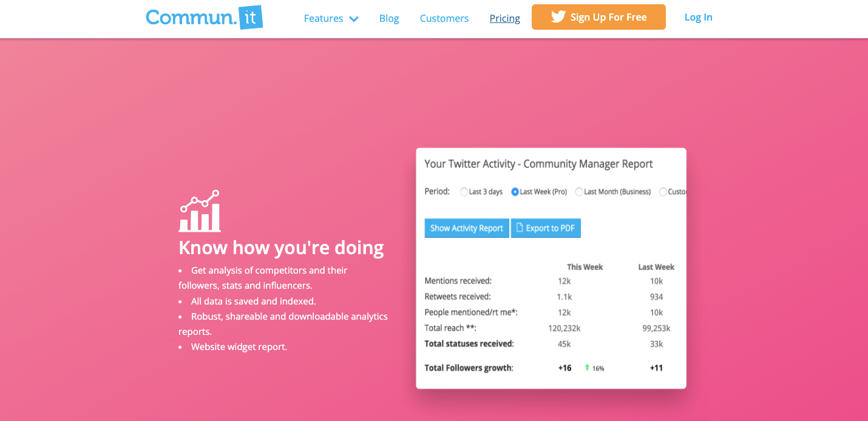This screenshot has height=421, width=868.
Task: Click the Show Activity Report button
Action: (467, 228)
